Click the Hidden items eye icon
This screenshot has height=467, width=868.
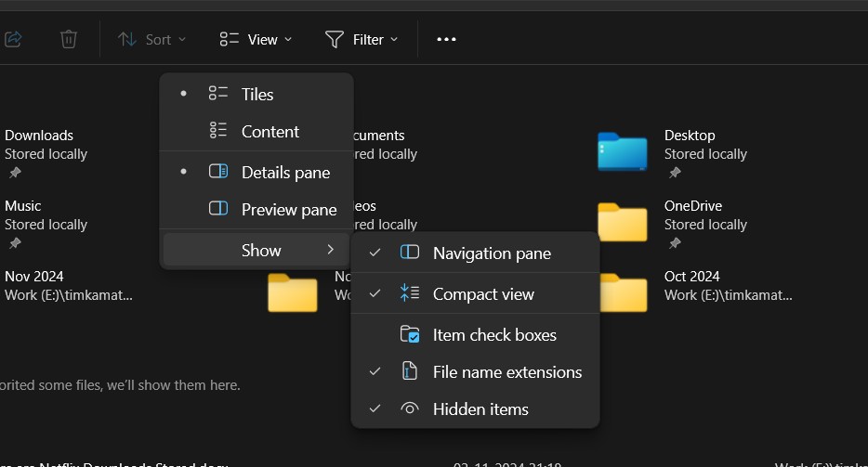pyautogui.click(x=410, y=409)
